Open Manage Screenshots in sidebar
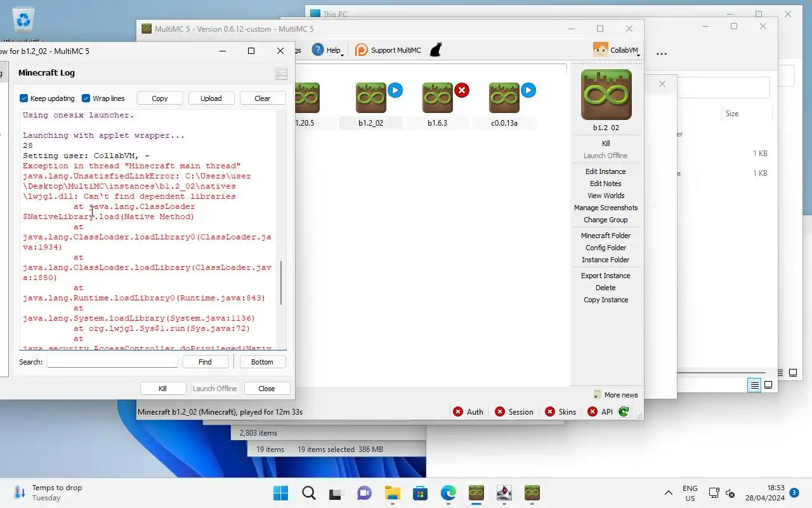Screen dimensions: 812x508 tap(606, 208)
